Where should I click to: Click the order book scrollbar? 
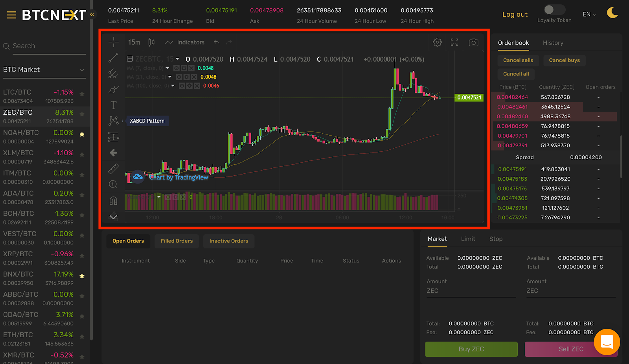tap(621, 156)
